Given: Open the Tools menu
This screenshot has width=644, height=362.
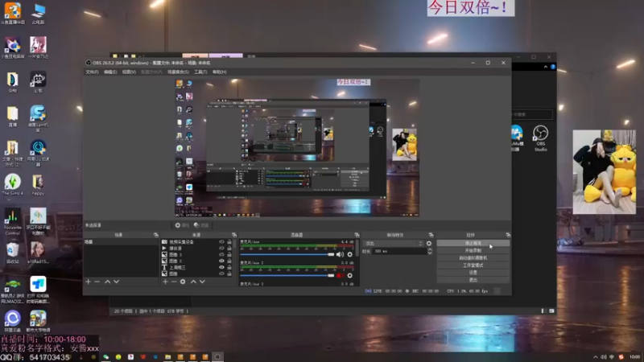Looking at the screenshot, I should coord(200,72).
